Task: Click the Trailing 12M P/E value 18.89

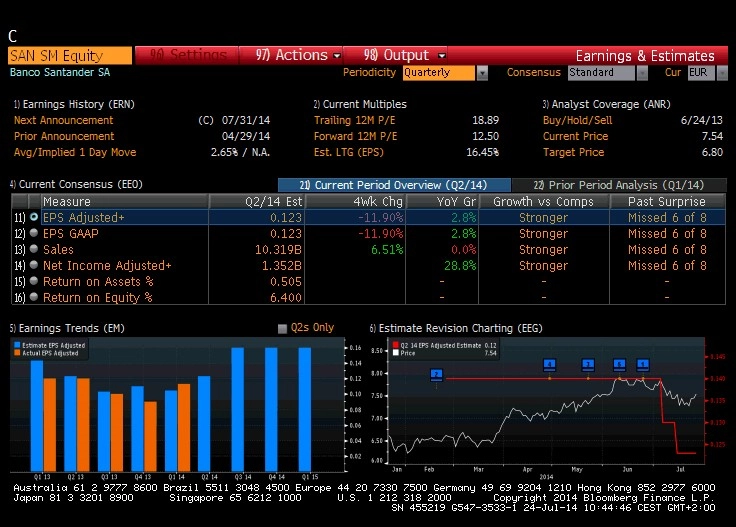Action: click(x=485, y=120)
